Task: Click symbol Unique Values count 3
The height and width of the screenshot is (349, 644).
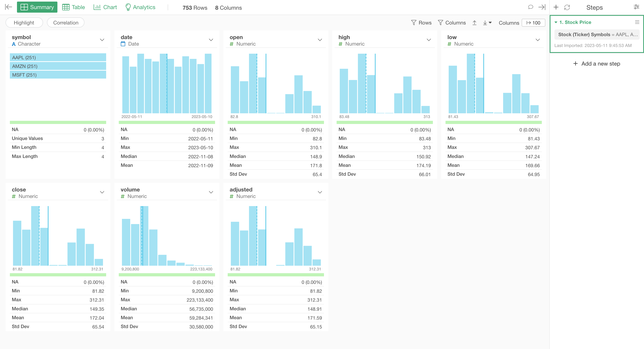Action: click(x=103, y=139)
